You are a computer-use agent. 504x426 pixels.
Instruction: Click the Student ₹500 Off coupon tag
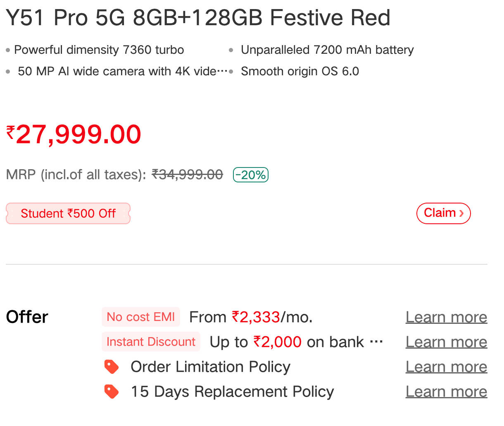[68, 213]
